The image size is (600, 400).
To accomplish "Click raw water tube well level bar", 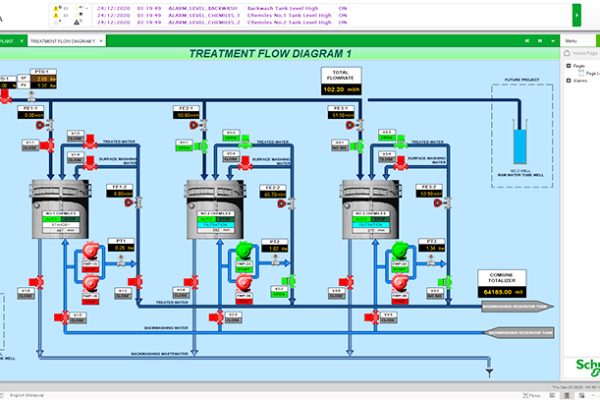I will 520,147.
